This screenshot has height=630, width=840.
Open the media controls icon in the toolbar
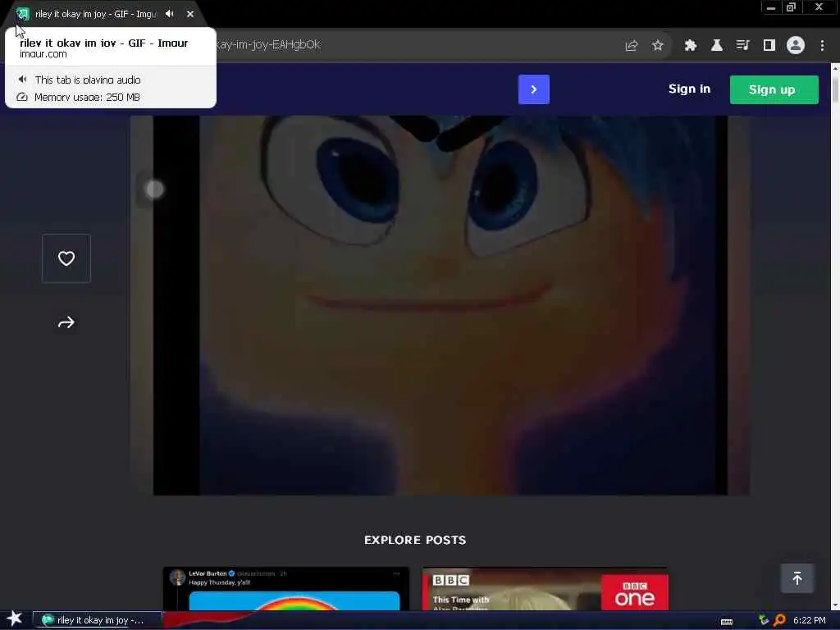coord(742,46)
